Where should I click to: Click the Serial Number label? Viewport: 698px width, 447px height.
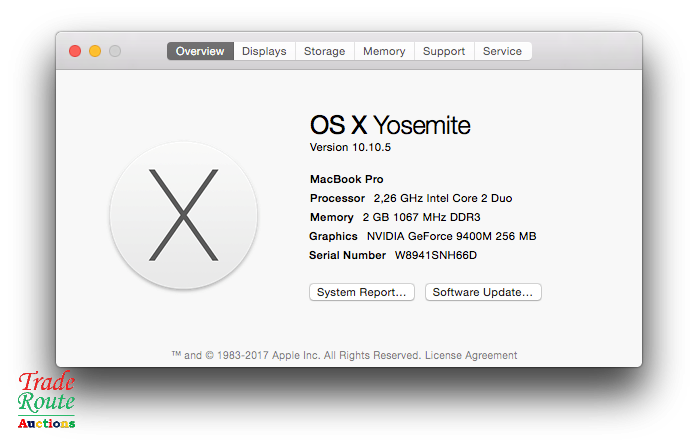(x=347, y=256)
